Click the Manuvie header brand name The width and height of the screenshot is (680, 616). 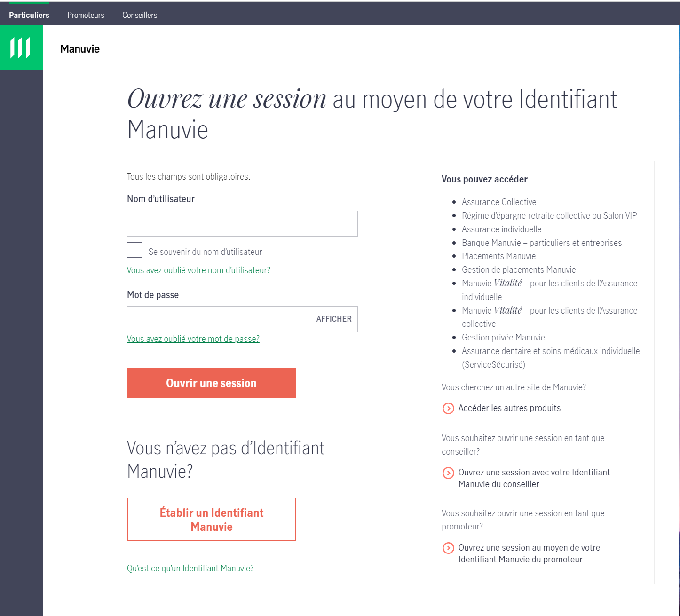pos(80,49)
